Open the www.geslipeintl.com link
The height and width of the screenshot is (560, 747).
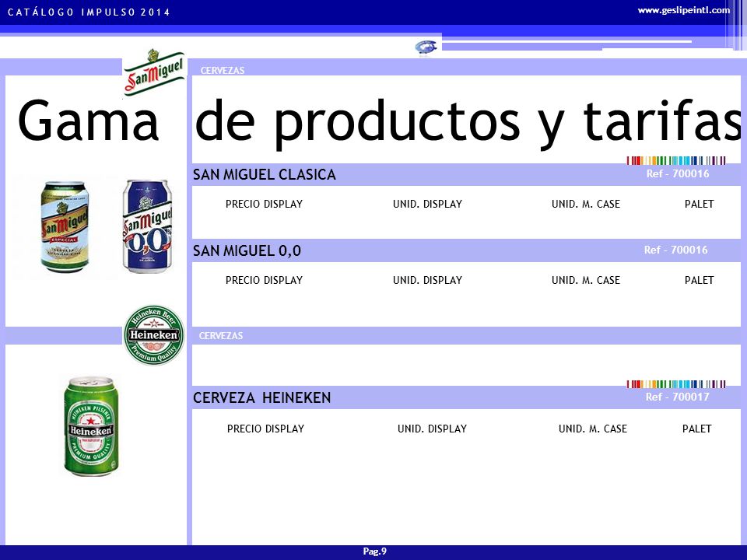click(684, 10)
